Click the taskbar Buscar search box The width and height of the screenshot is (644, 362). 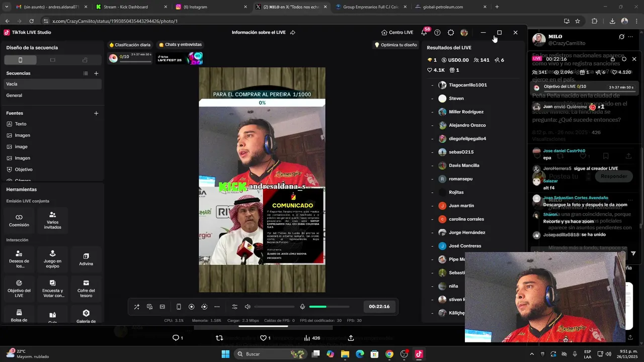pyautogui.click(x=271, y=354)
